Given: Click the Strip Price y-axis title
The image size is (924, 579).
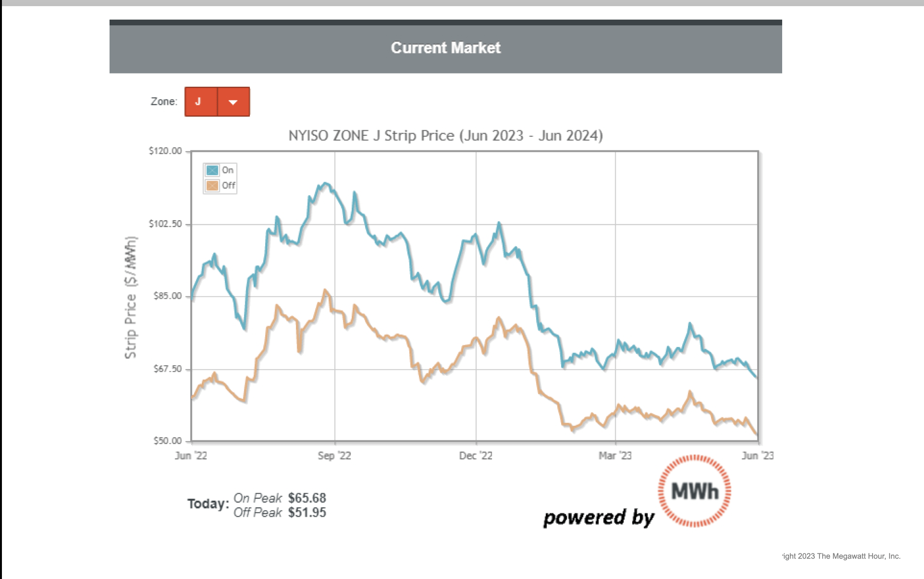Looking at the screenshot, I should [x=131, y=297].
